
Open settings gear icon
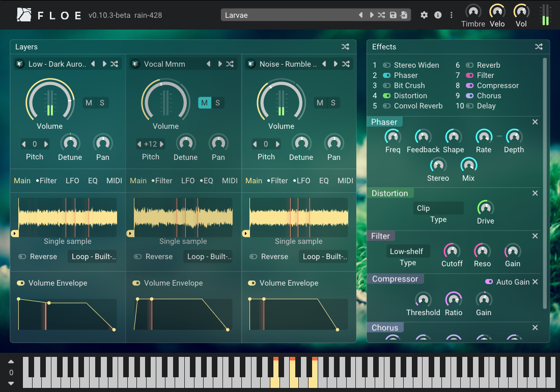pos(424,15)
